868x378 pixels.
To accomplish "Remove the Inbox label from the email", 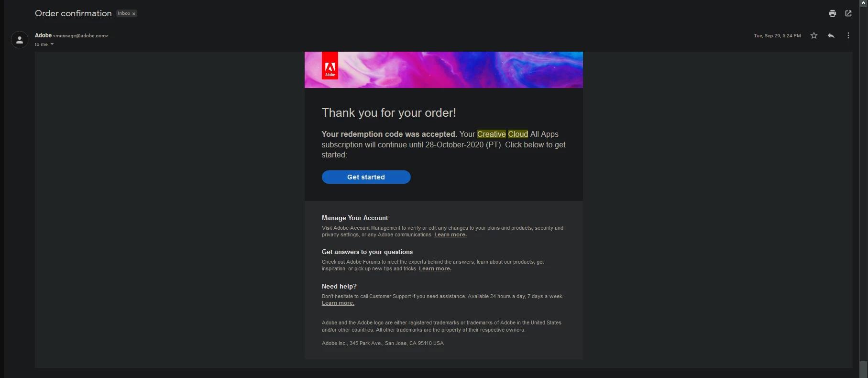I will [134, 14].
